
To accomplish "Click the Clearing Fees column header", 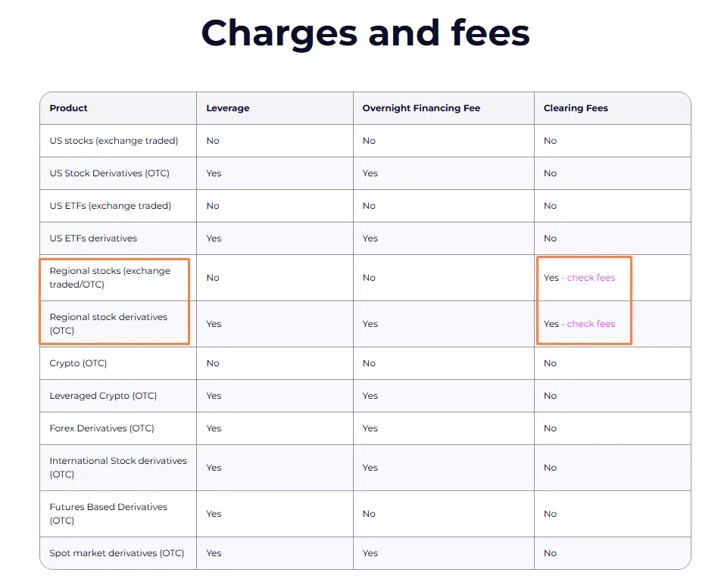I will pyautogui.click(x=576, y=108).
